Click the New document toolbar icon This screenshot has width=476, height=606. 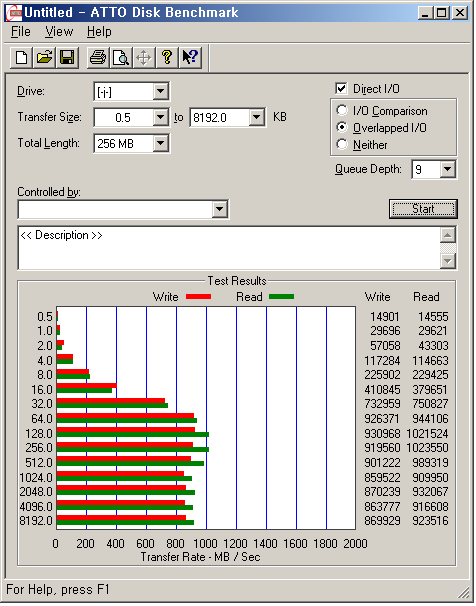click(x=21, y=58)
